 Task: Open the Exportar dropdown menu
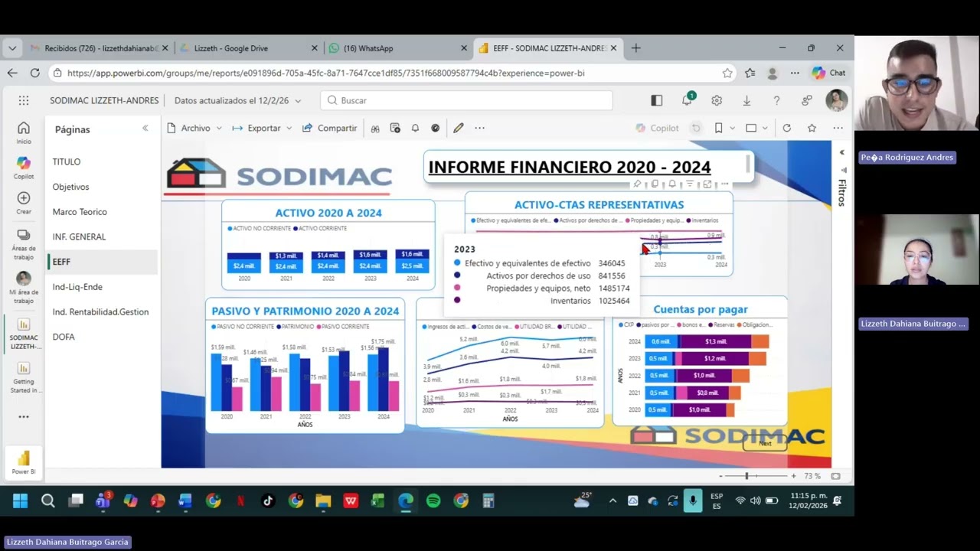[x=263, y=128]
